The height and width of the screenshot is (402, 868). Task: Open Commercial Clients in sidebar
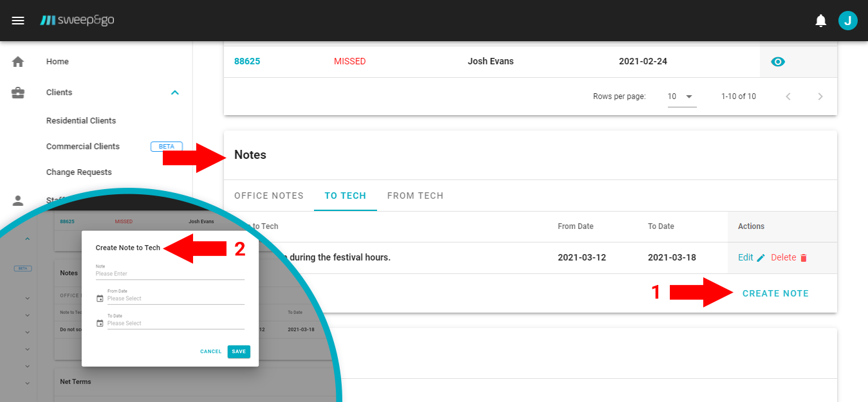click(83, 147)
